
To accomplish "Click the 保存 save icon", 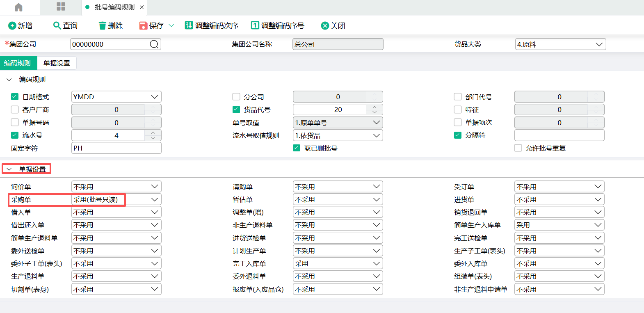I will click(143, 26).
